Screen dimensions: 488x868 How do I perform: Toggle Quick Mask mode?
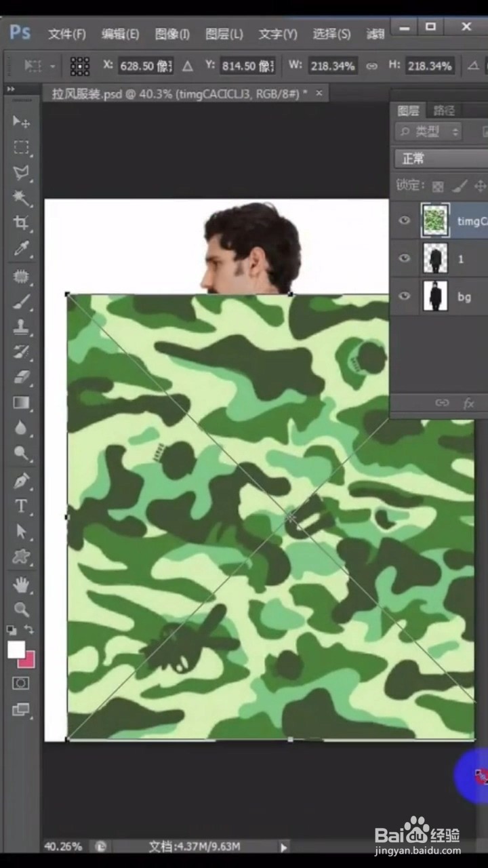pos(21,683)
